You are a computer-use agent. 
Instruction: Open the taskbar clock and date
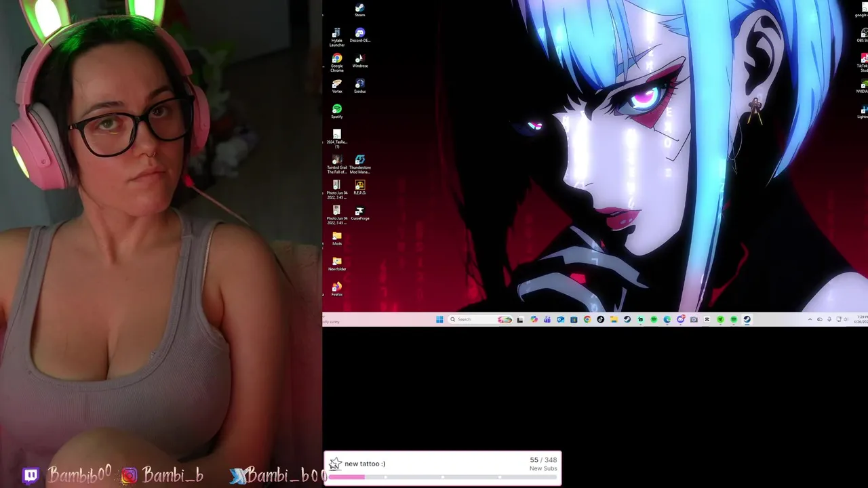[x=861, y=319]
